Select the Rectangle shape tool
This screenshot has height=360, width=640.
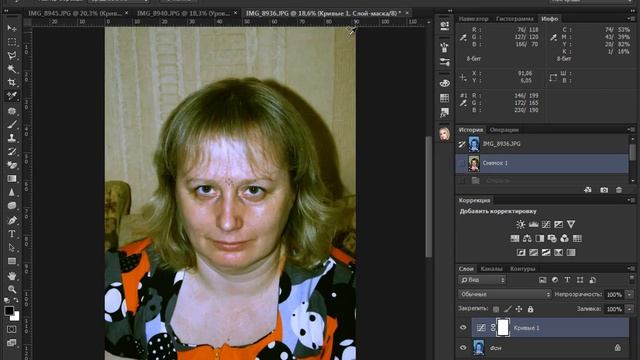12,261
